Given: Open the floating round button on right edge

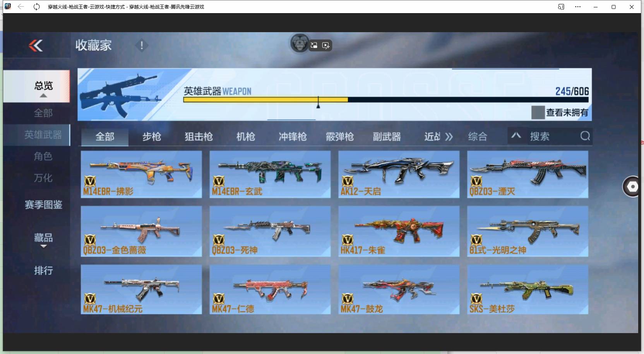Looking at the screenshot, I should click(632, 187).
